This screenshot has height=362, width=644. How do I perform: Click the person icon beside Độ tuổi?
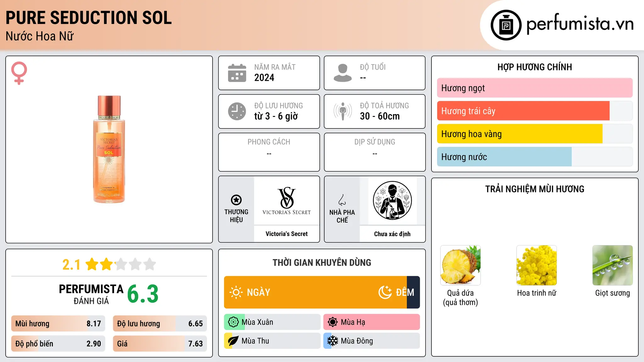(343, 73)
